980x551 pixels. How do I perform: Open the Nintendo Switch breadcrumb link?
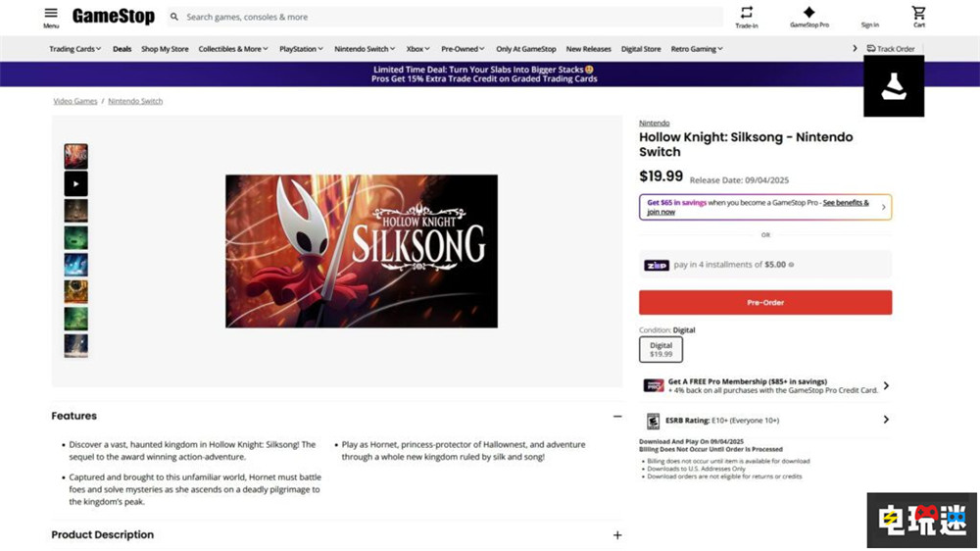135,101
